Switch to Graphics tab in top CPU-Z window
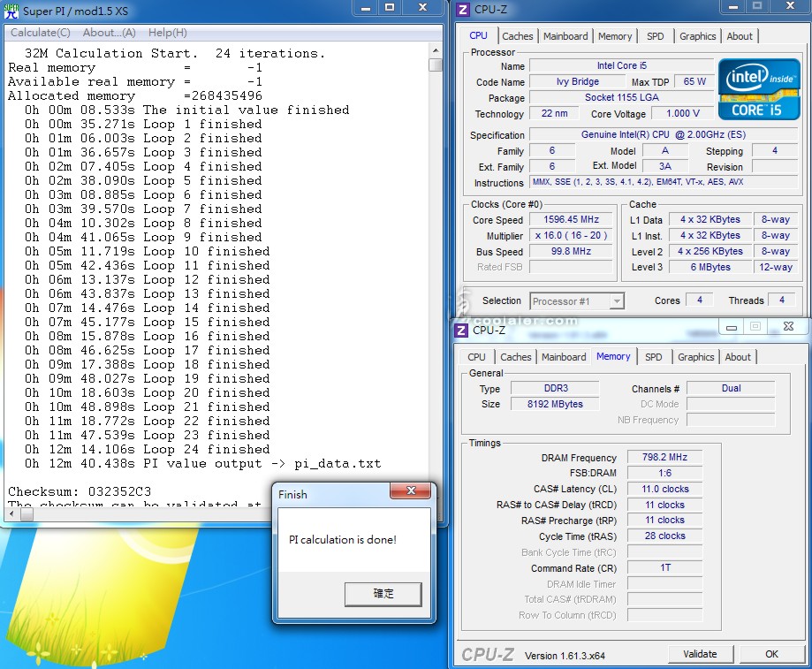The width and height of the screenshot is (812, 669). [x=697, y=36]
